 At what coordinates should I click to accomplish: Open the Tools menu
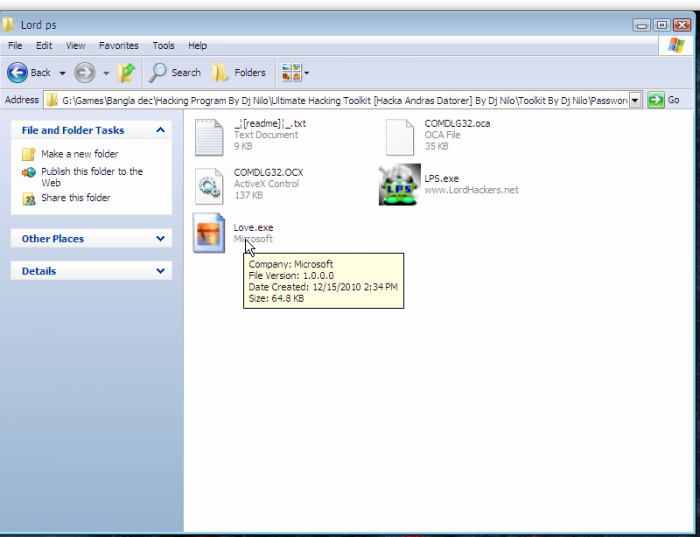coord(163,46)
